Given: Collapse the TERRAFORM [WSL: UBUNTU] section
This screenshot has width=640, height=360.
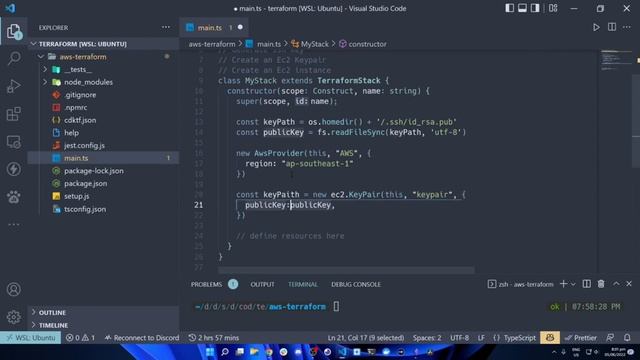Looking at the screenshot, I should [x=104, y=44].
